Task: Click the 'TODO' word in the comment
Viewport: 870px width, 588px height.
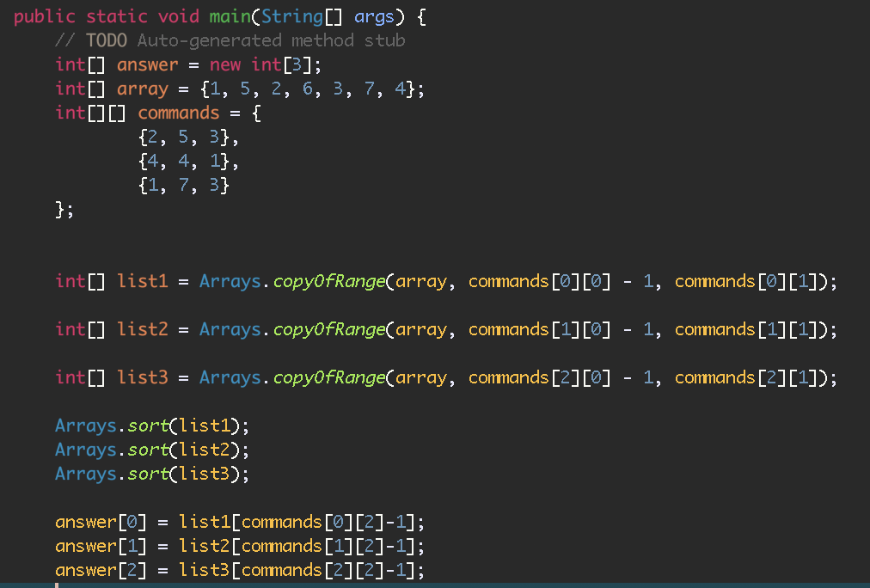Action: point(107,40)
